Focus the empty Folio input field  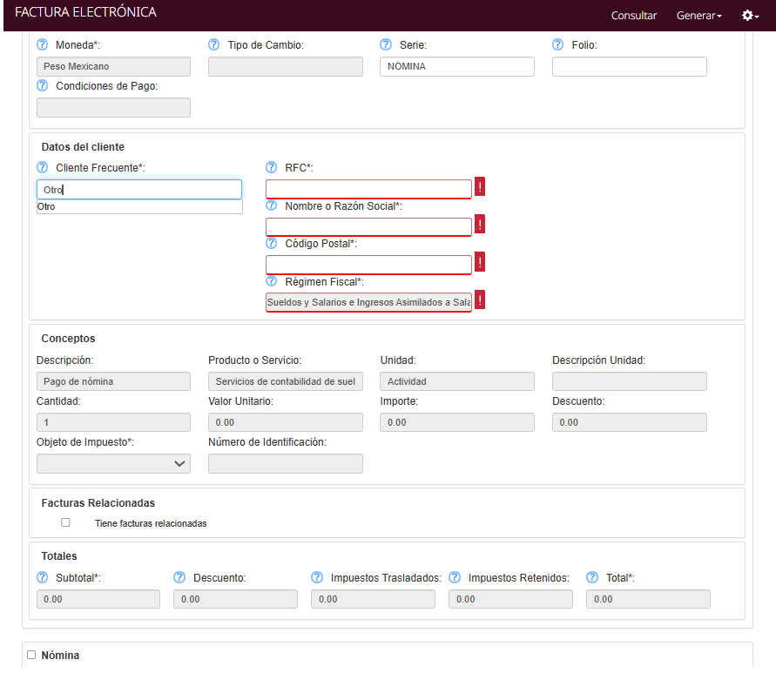629,66
